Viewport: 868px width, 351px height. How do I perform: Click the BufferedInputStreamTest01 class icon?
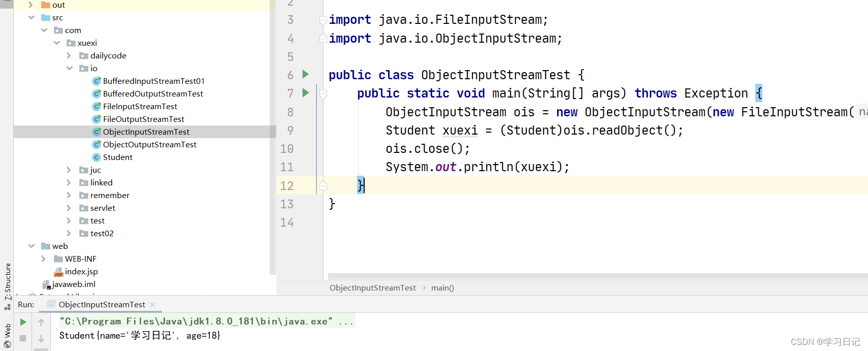tap(97, 81)
